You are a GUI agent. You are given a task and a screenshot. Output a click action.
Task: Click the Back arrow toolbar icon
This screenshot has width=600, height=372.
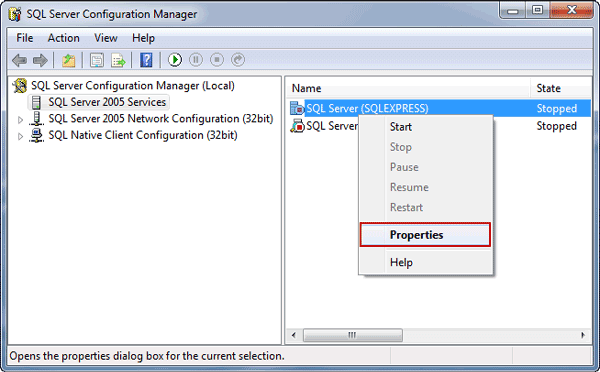click(19, 60)
